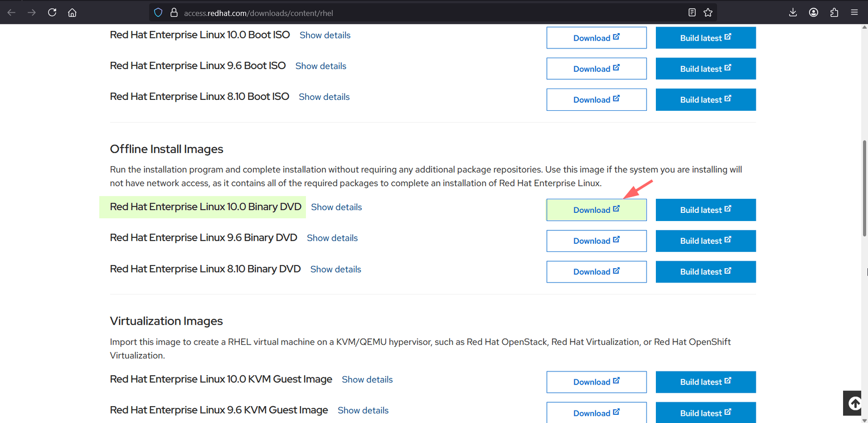This screenshot has width=868, height=423.
Task: Open the extensions puzzle icon
Action: [834, 12]
